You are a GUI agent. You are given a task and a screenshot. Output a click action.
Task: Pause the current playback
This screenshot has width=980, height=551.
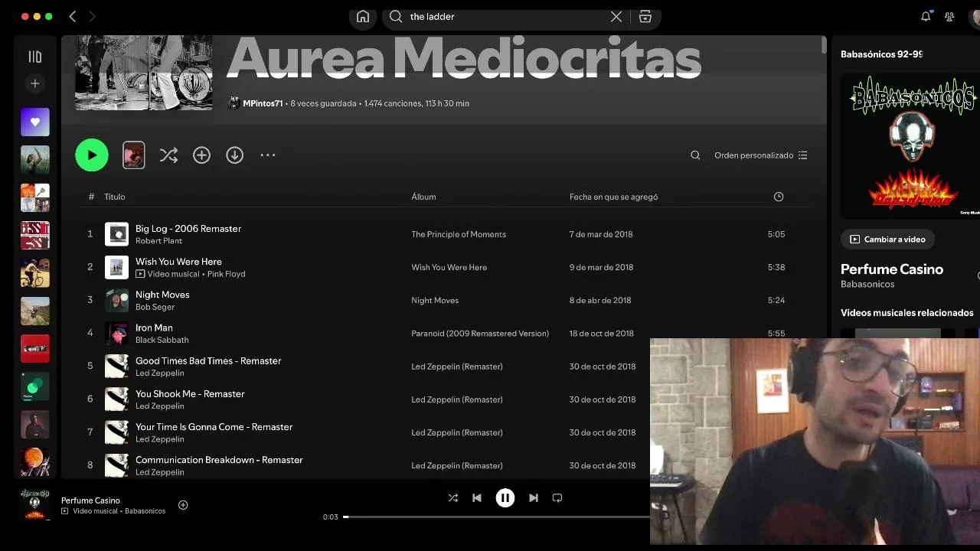point(505,497)
